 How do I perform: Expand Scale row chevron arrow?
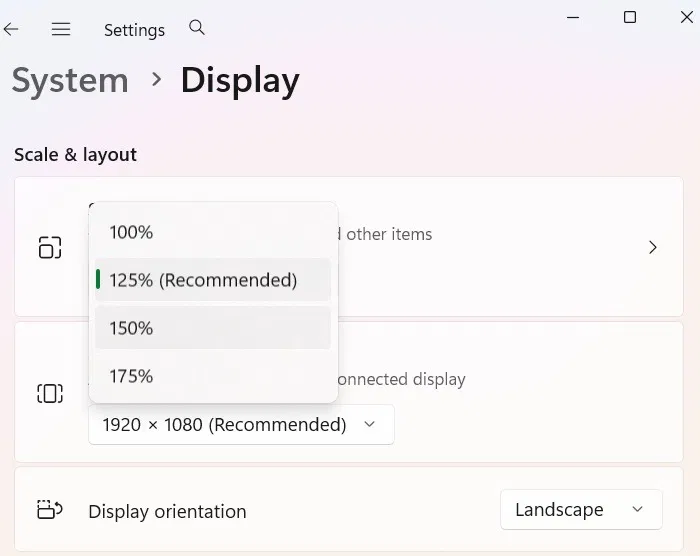click(652, 247)
